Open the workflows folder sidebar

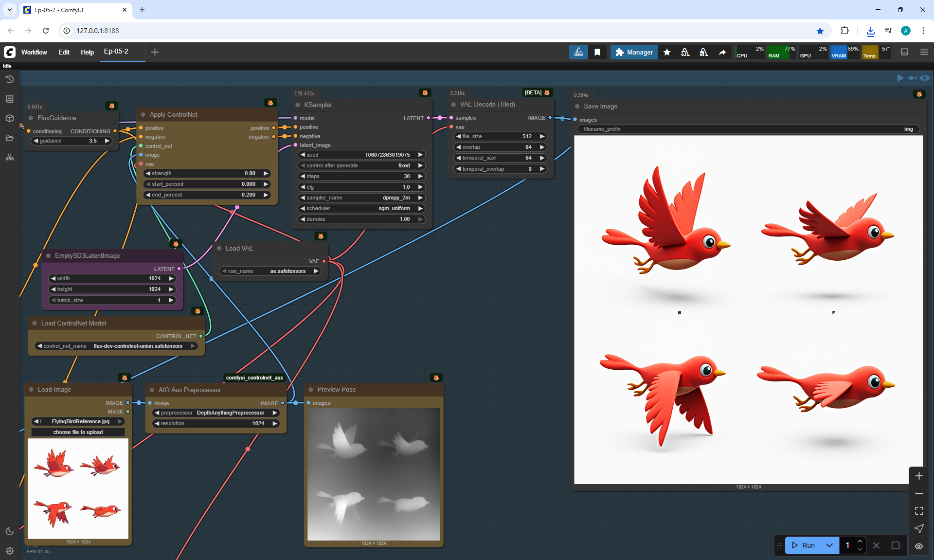[9, 138]
